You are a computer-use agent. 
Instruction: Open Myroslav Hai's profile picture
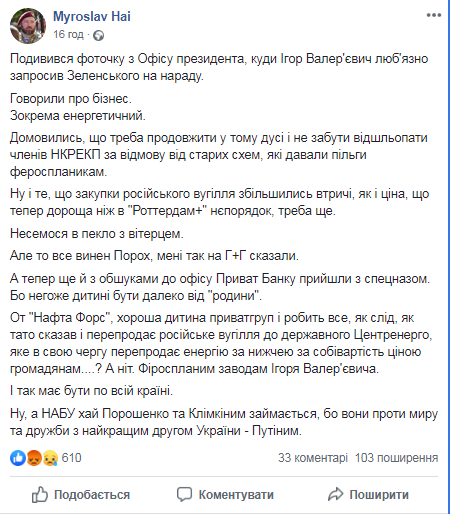(27, 26)
